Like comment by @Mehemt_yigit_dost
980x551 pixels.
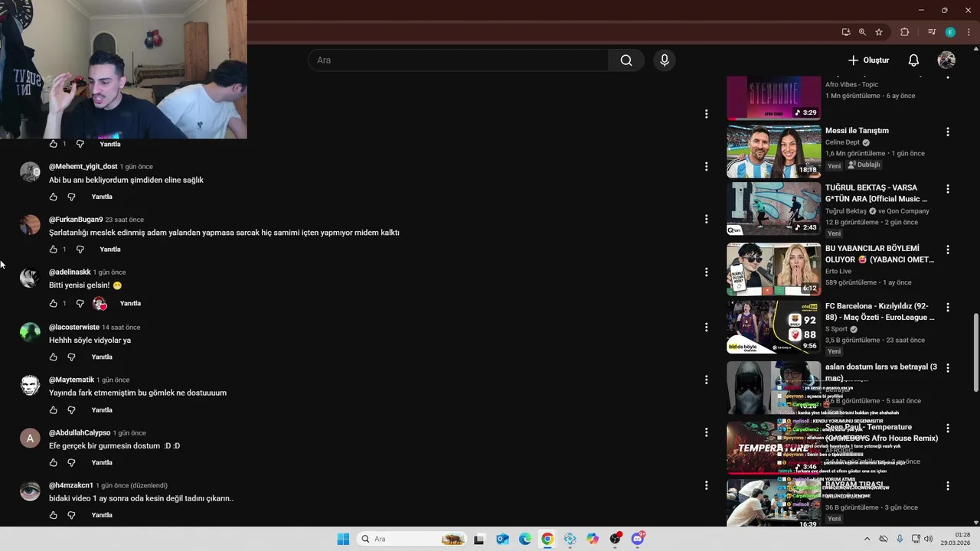(x=54, y=197)
